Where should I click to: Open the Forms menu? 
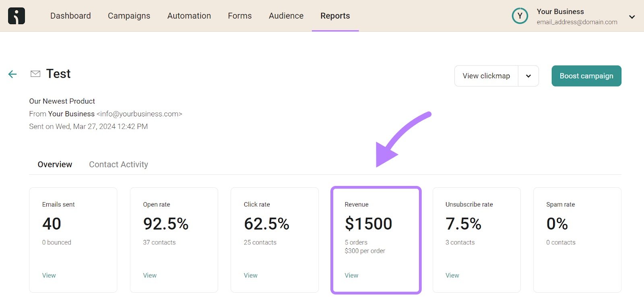pos(240,16)
